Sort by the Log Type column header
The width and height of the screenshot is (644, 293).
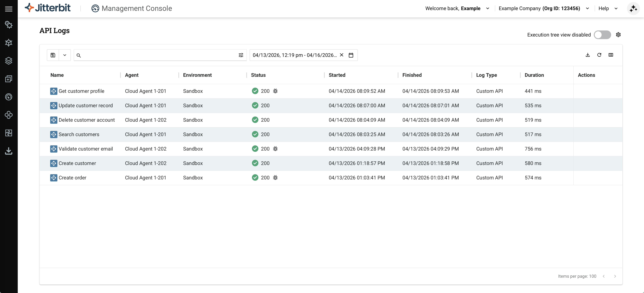pyautogui.click(x=486, y=75)
